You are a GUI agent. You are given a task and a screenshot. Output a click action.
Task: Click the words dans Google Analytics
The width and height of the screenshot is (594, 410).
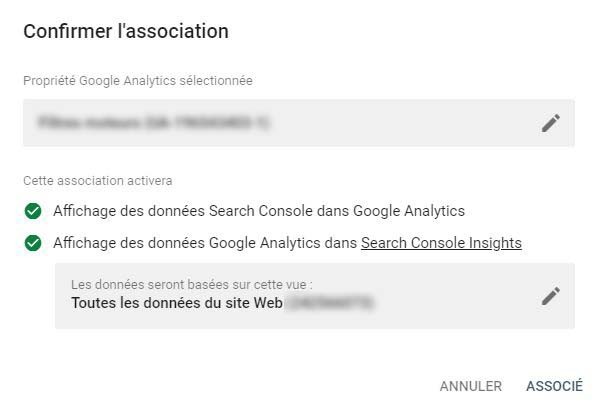tap(391, 211)
